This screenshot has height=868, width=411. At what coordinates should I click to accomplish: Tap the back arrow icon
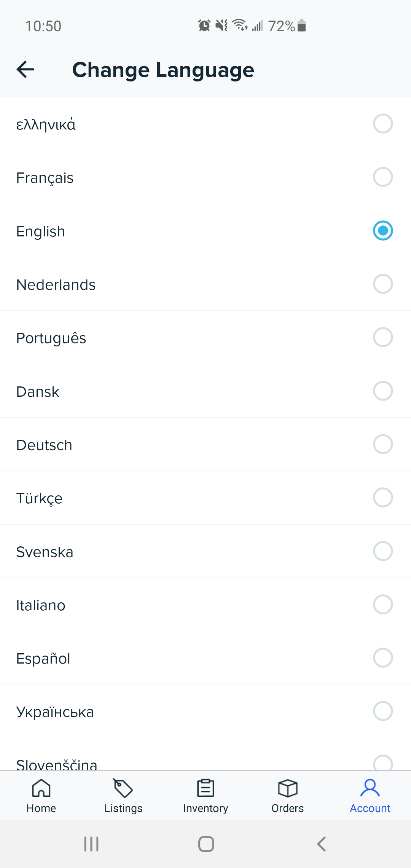(x=25, y=69)
